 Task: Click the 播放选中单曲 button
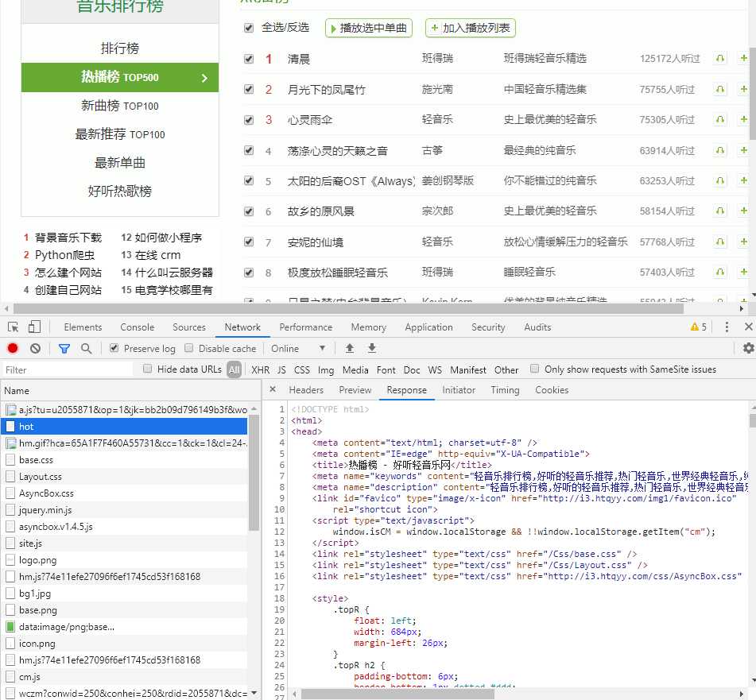tap(369, 28)
